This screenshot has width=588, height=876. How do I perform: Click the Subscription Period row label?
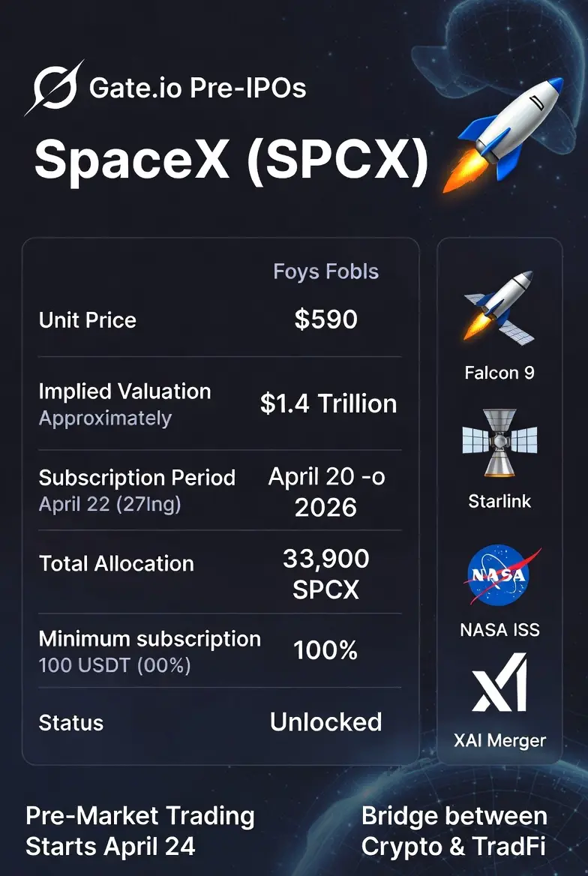[137, 478]
